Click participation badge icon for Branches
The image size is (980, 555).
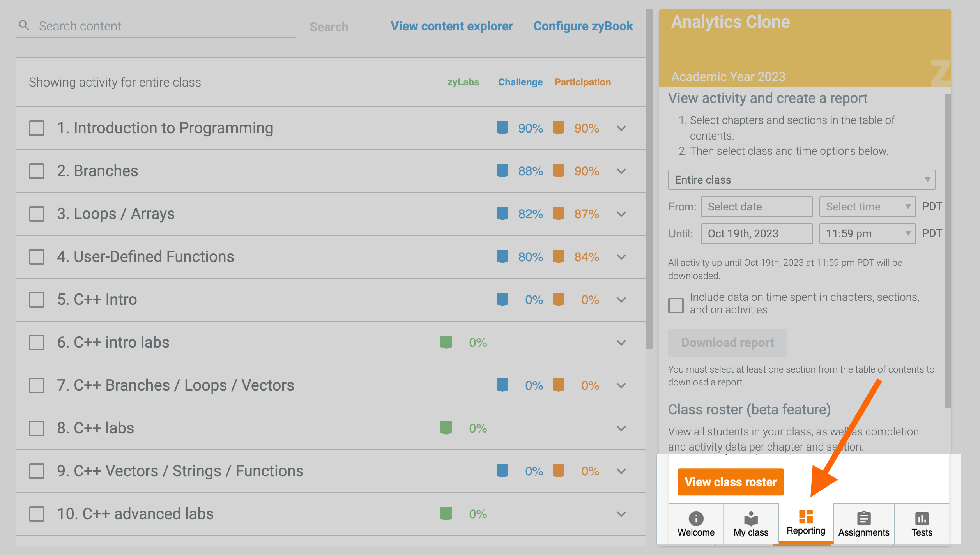pyautogui.click(x=559, y=171)
